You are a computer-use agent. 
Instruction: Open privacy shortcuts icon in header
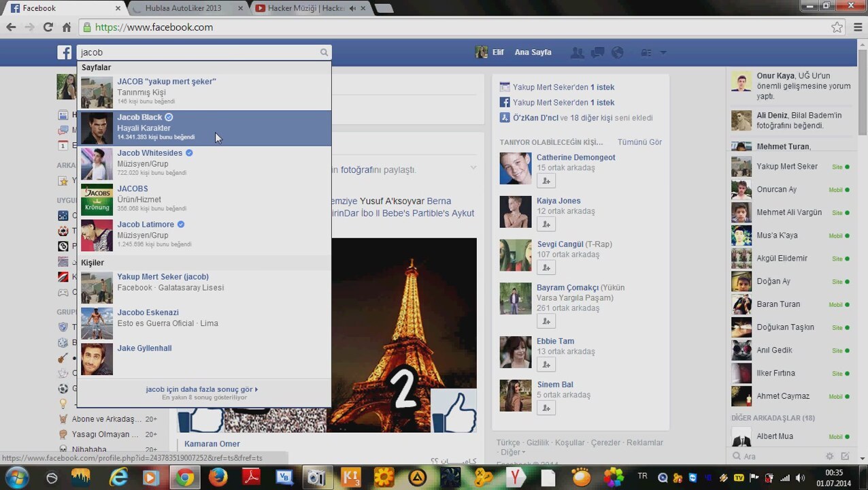pos(646,52)
